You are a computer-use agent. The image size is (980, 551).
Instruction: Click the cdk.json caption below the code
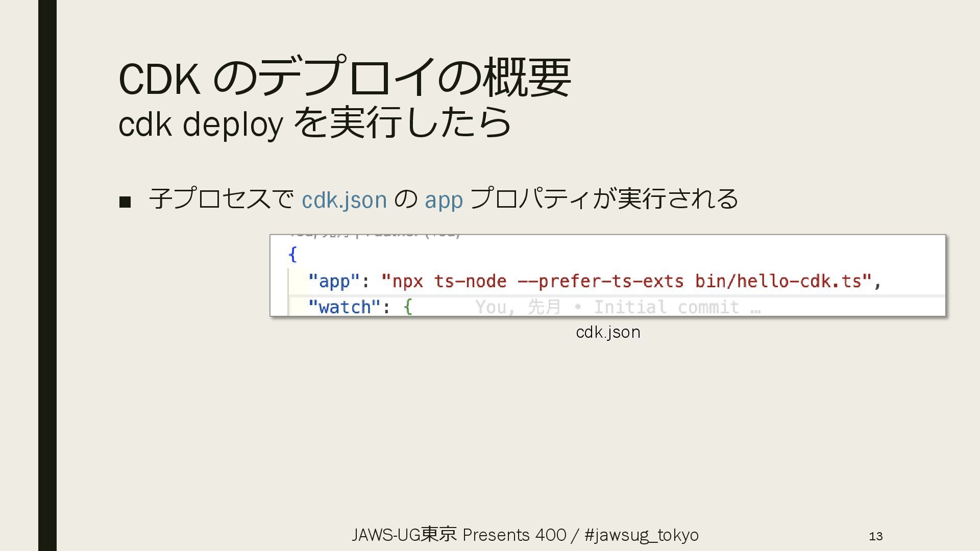click(607, 332)
